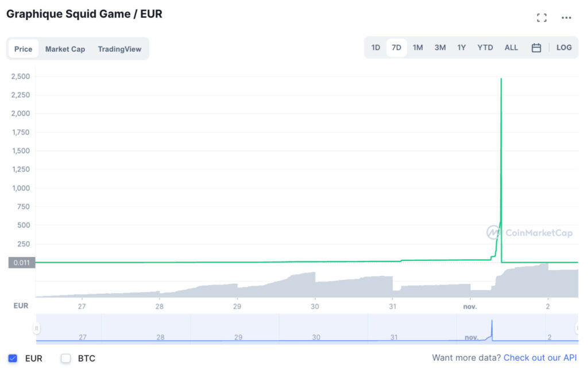This screenshot has height=373, width=588.
Task: Toggle LOG scale on chart
Action: pos(564,48)
